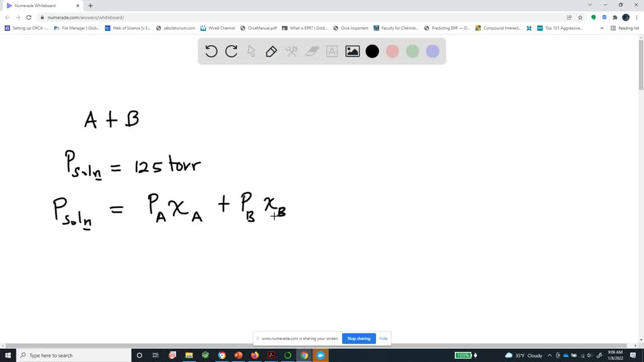Select the black color swatch

point(372,52)
